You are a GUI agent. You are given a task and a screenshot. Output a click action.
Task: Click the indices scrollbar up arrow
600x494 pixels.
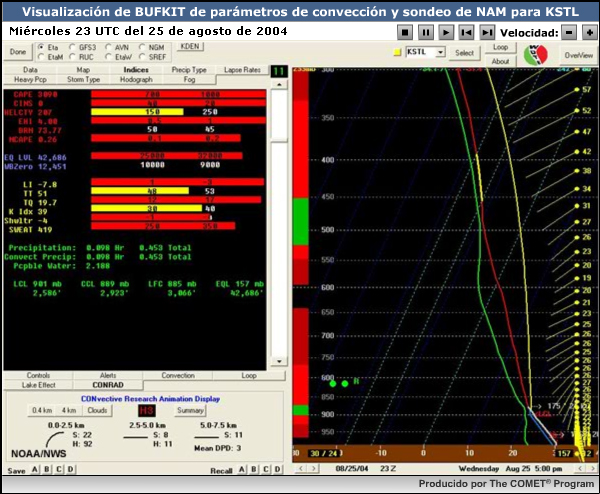coord(279,84)
